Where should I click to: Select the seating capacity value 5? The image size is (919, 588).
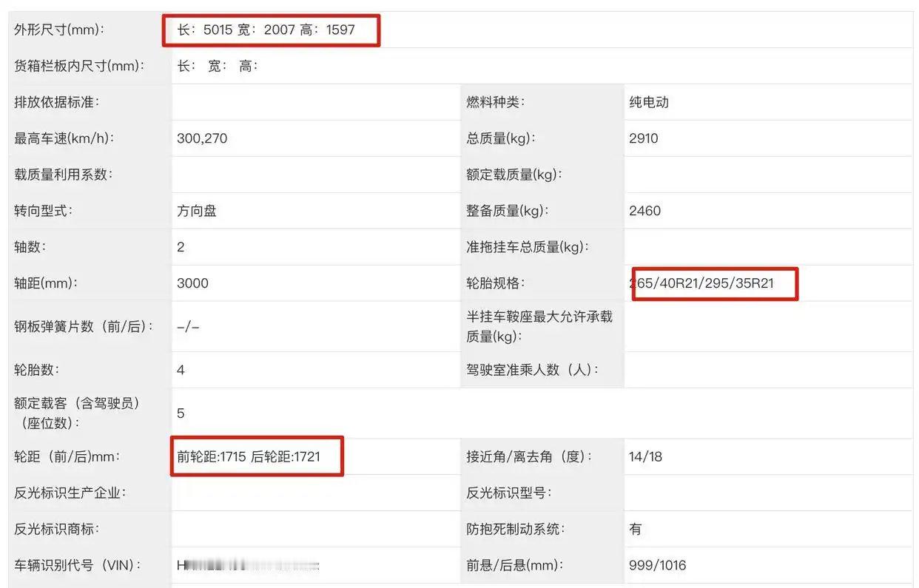point(180,413)
